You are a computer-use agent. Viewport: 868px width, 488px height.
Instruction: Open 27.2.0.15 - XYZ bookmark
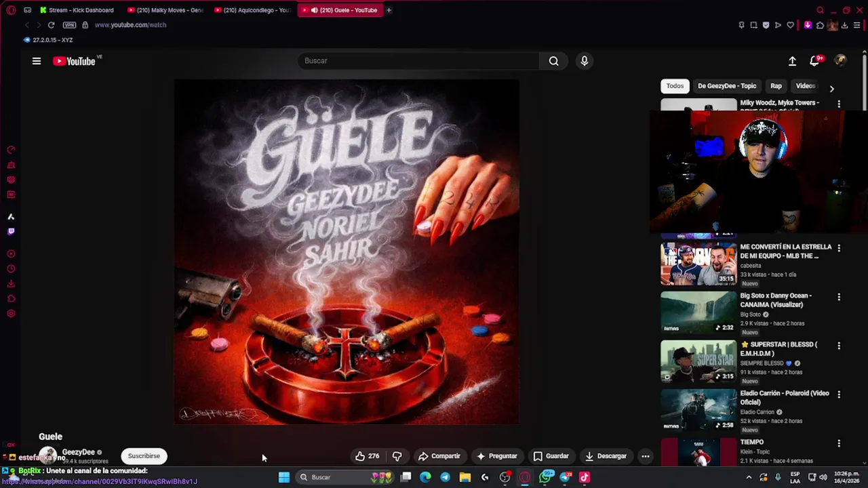point(48,40)
